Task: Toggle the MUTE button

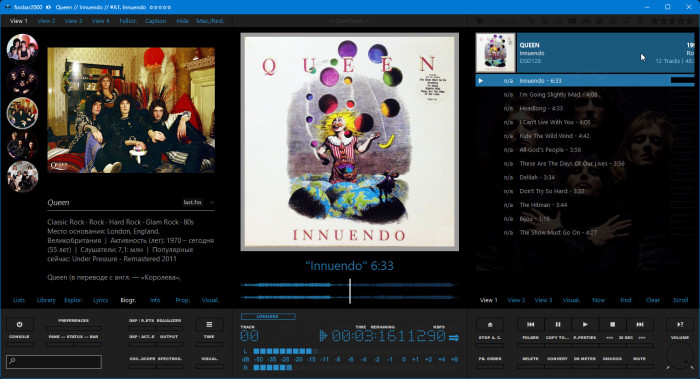Action: click(x=639, y=358)
